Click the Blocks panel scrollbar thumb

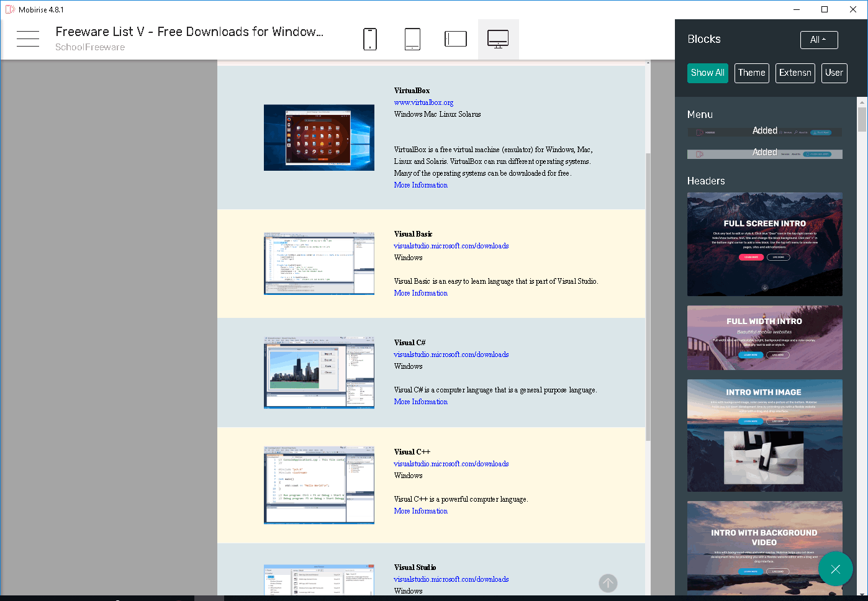[x=862, y=119]
